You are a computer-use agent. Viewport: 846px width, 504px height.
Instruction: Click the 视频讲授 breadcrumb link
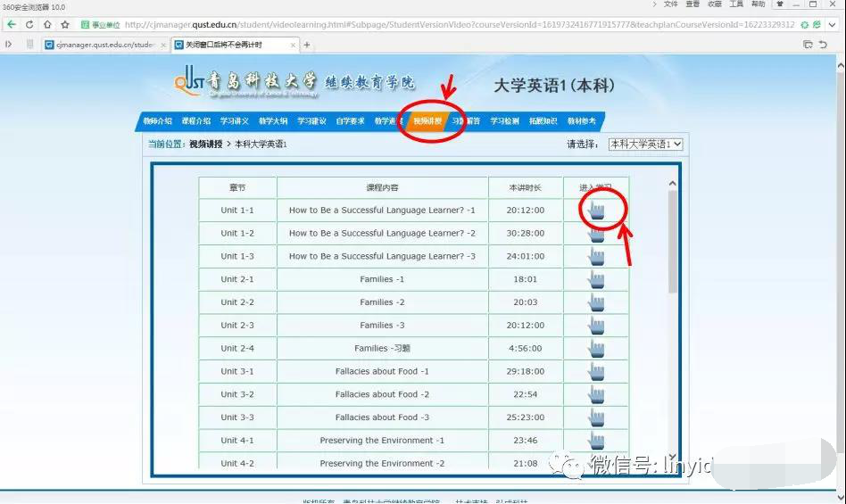207,144
